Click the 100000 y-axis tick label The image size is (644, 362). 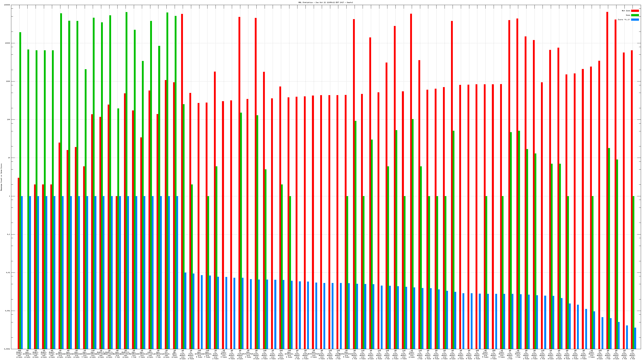(x=7, y=5)
